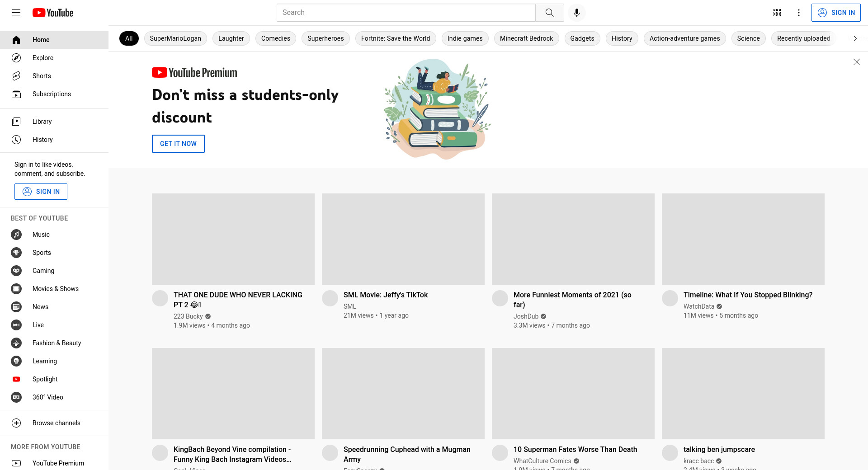This screenshot has width=868, height=470.
Task: Click the Spotlight icon
Action: coord(16,379)
